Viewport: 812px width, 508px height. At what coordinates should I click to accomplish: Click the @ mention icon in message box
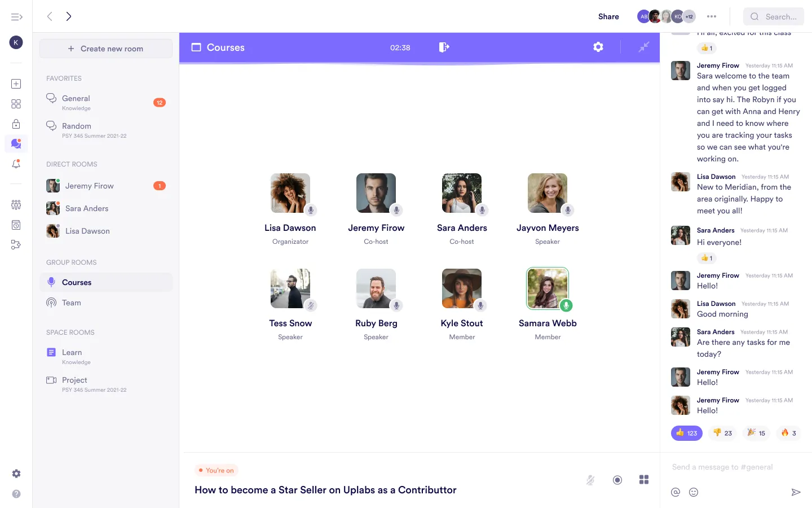tap(675, 492)
